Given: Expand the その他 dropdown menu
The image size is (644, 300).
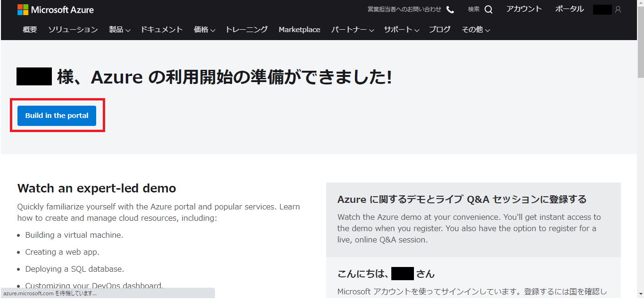Looking at the screenshot, I should (x=476, y=29).
